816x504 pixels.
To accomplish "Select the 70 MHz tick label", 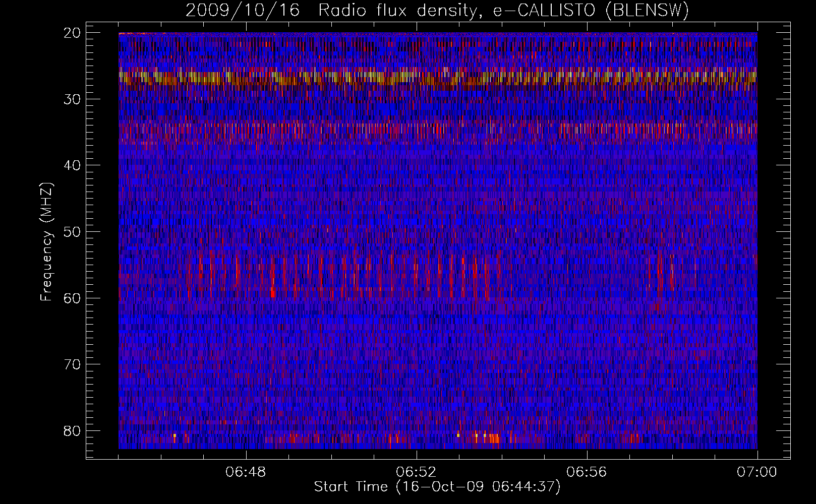I will (x=73, y=364).
